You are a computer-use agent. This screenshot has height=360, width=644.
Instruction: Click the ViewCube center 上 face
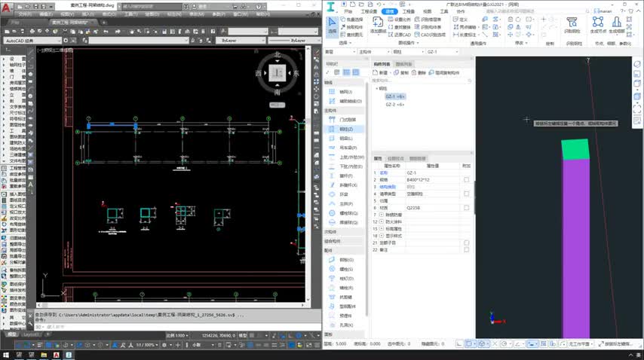click(x=278, y=72)
